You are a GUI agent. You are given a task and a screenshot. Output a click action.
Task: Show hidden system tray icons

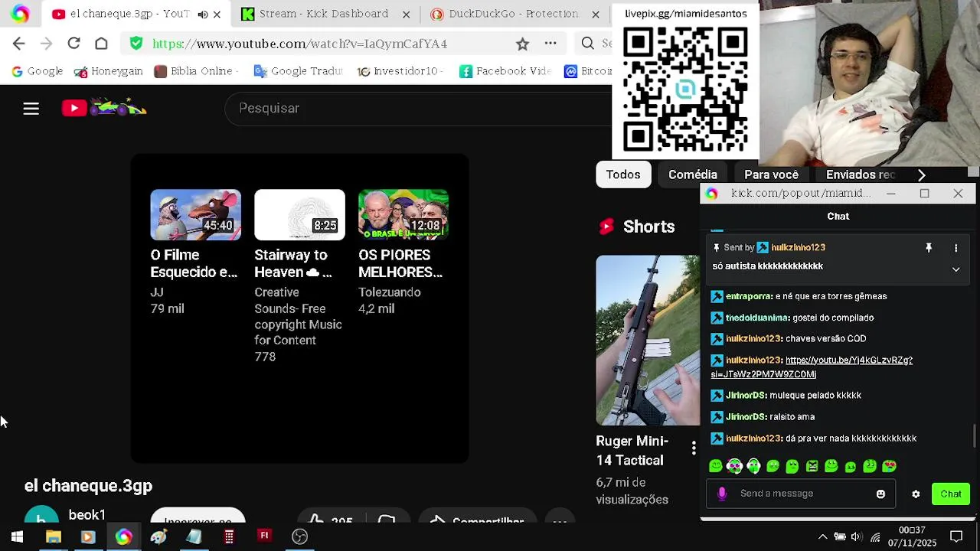[x=822, y=537]
